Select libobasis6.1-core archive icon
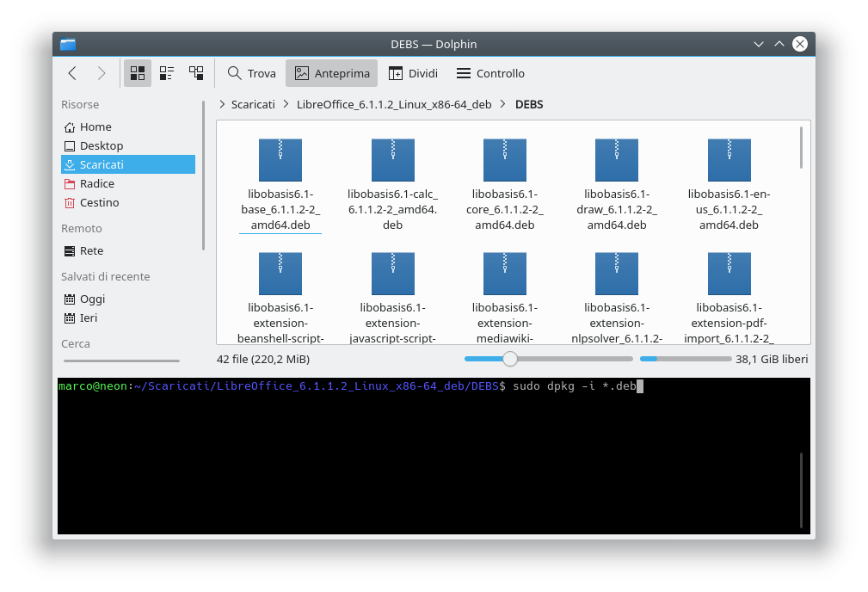This screenshot has width=868, height=592. tap(505, 160)
